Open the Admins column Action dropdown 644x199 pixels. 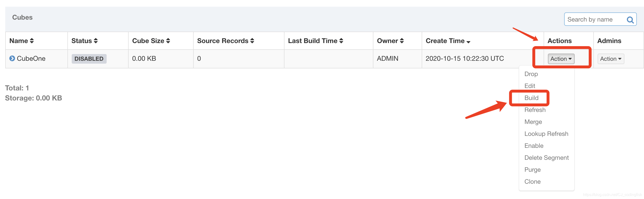(x=611, y=59)
